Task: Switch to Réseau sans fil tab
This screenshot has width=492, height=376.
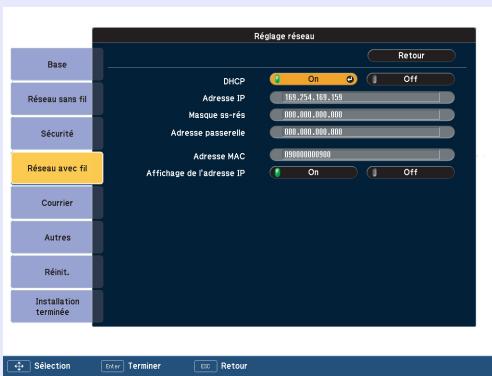Action: tap(57, 99)
